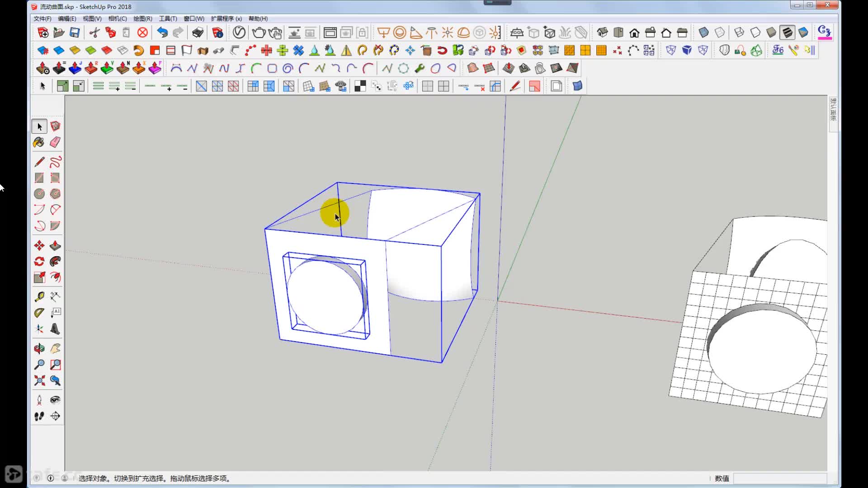Select the Freehand squiggle tool
The width and height of the screenshot is (868, 488).
coord(55,162)
